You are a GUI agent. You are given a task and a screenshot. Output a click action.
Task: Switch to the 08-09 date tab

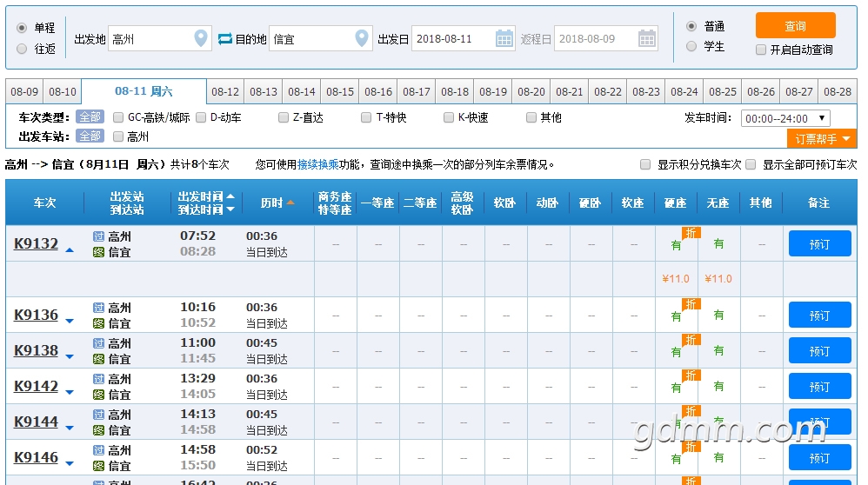point(24,92)
